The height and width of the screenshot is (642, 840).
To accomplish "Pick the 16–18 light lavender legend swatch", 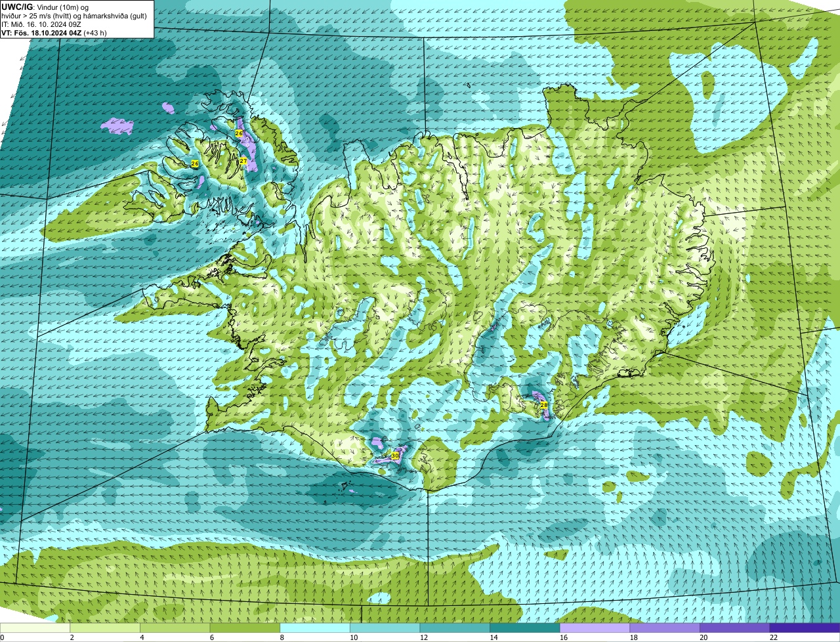I will coord(595,628).
